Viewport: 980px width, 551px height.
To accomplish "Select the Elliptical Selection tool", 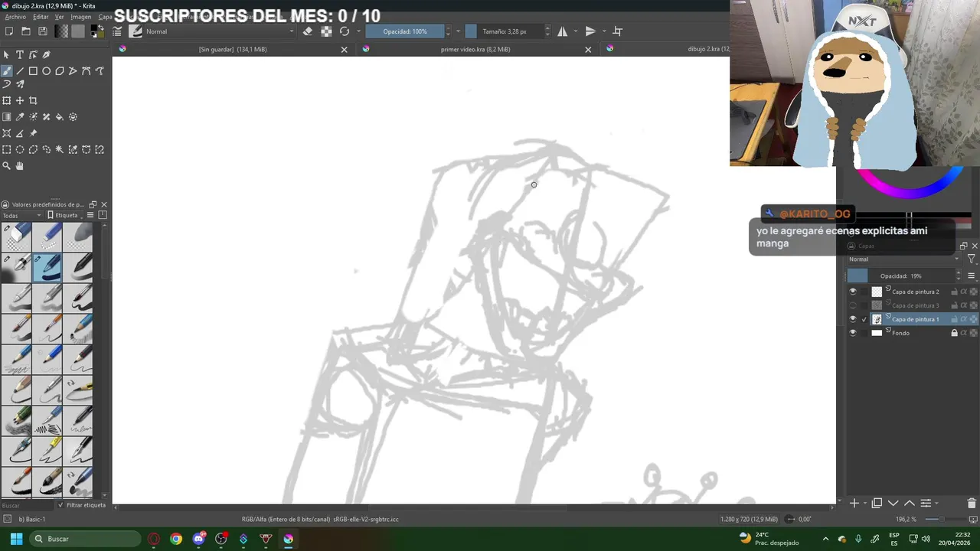I will [x=20, y=150].
